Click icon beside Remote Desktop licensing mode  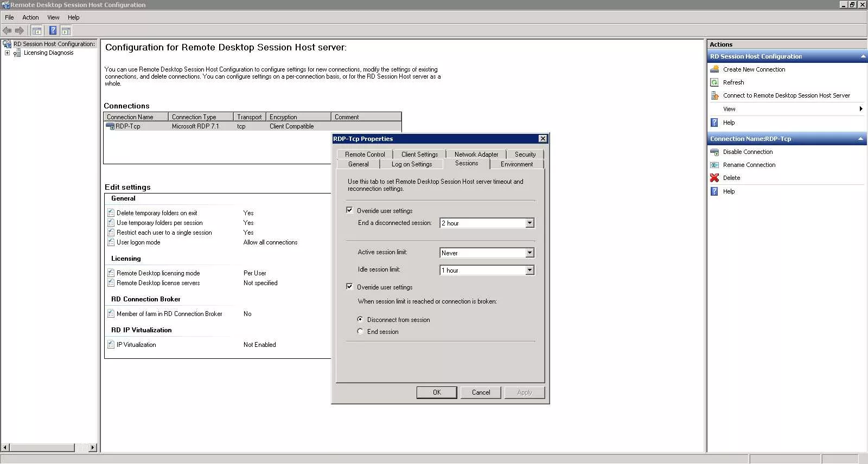point(111,273)
